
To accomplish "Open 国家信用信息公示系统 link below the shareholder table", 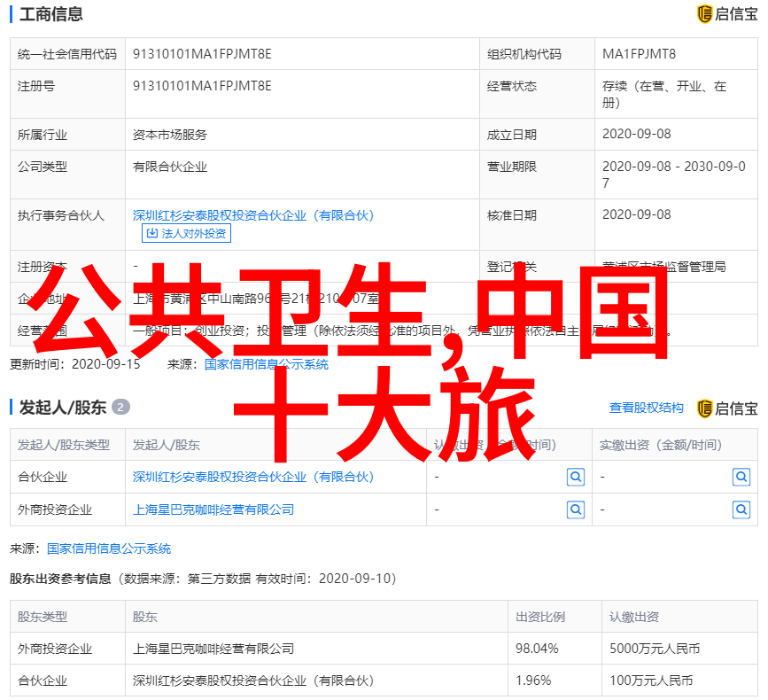I will 109,548.
